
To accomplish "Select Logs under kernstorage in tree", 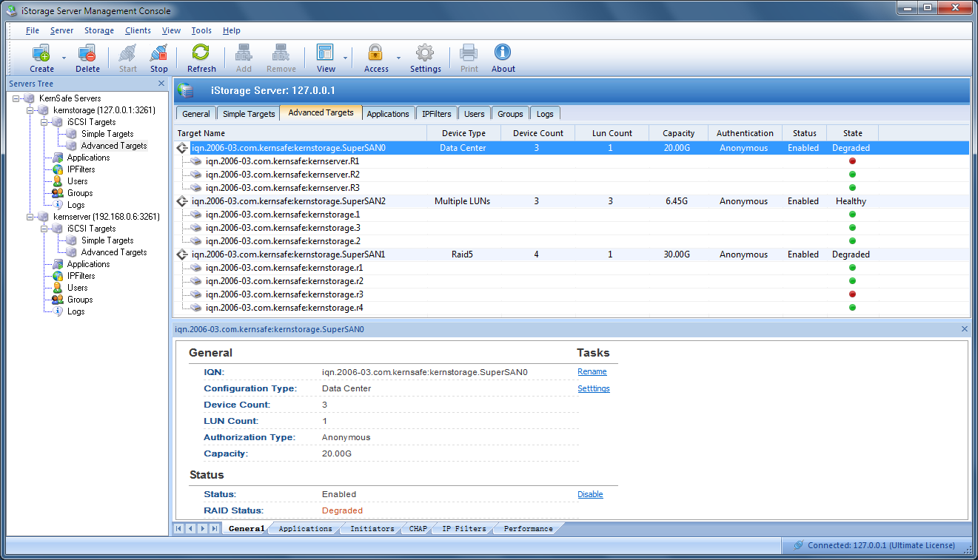I will coord(76,205).
